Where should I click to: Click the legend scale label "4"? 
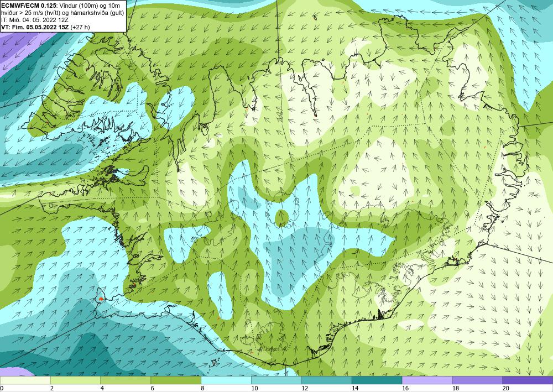[x=102, y=388]
